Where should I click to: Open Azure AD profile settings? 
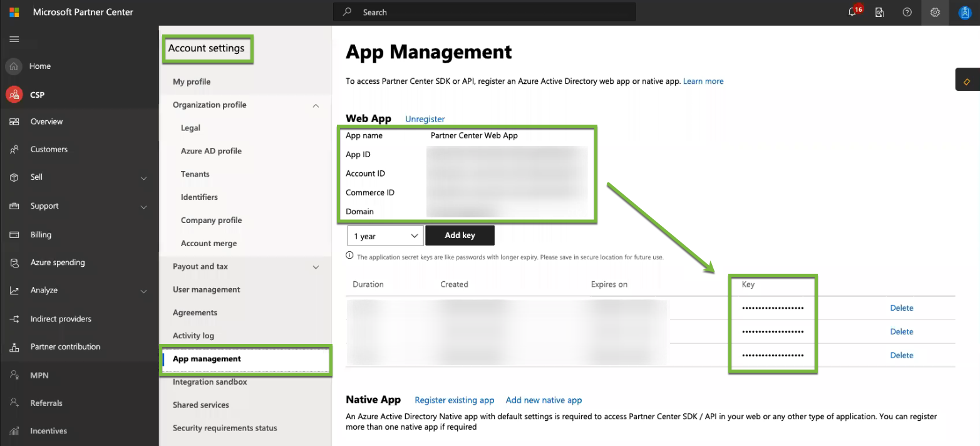point(211,151)
